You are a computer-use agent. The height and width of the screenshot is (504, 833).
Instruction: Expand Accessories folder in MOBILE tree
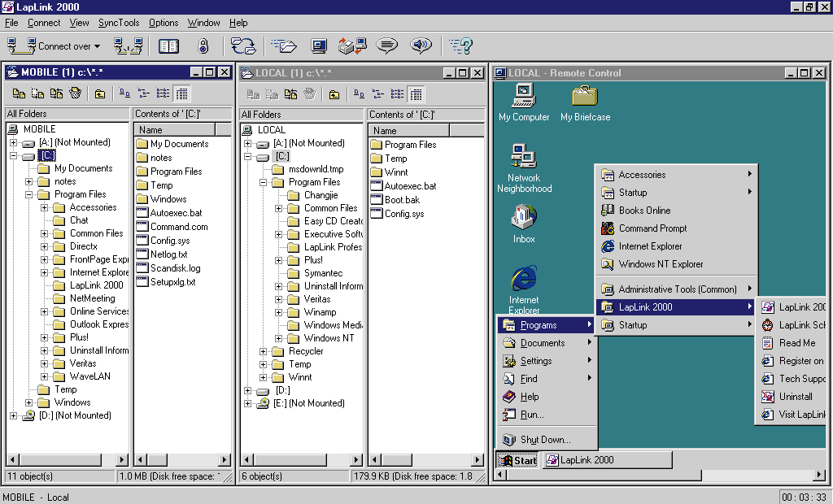pyautogui.click(x=45, y=207)
